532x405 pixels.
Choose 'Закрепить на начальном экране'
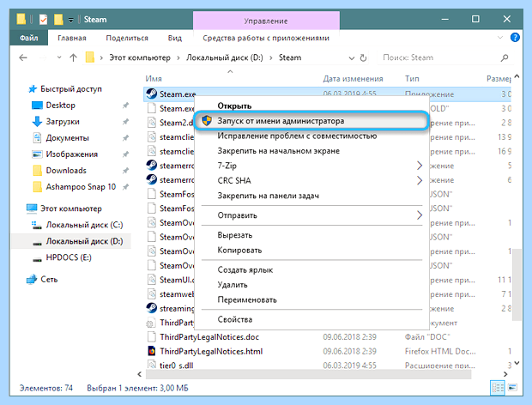(x=278, y=151)
